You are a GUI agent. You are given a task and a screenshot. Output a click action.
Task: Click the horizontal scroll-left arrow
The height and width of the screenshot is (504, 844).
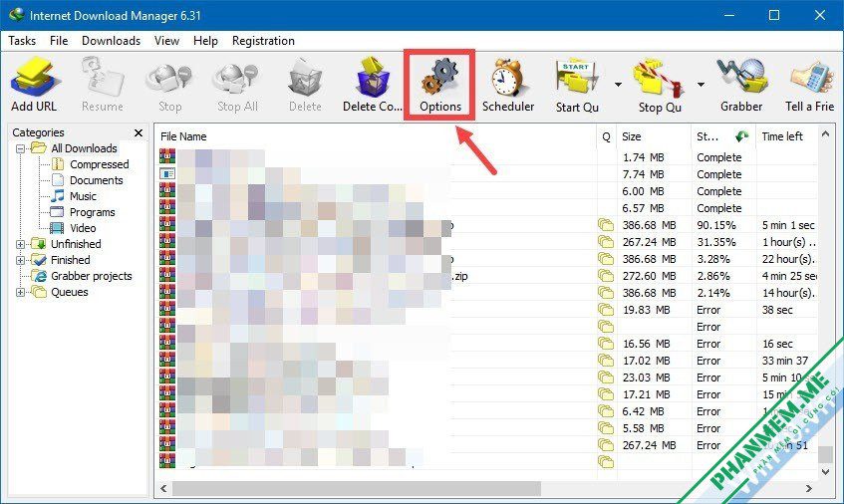click(x=163, y=488)
